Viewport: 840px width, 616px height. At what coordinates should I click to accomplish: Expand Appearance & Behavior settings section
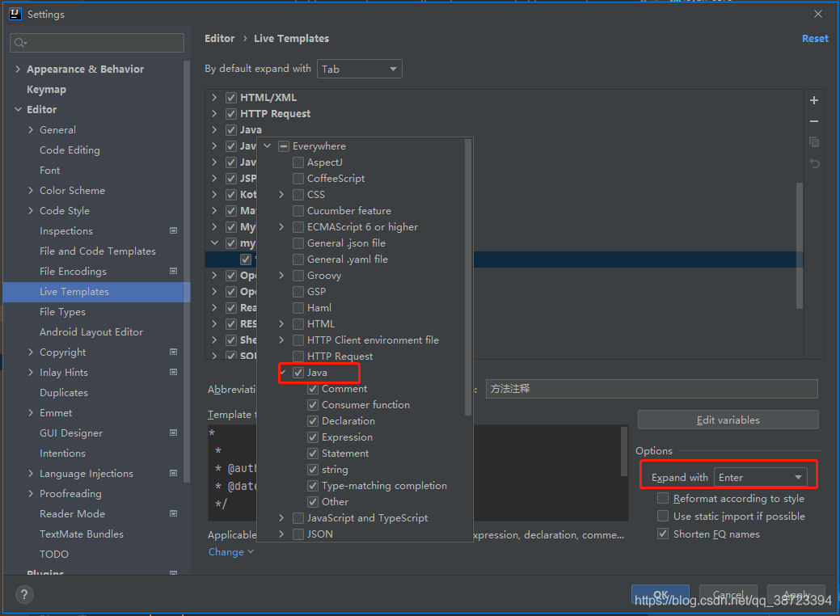pos(18,69)
